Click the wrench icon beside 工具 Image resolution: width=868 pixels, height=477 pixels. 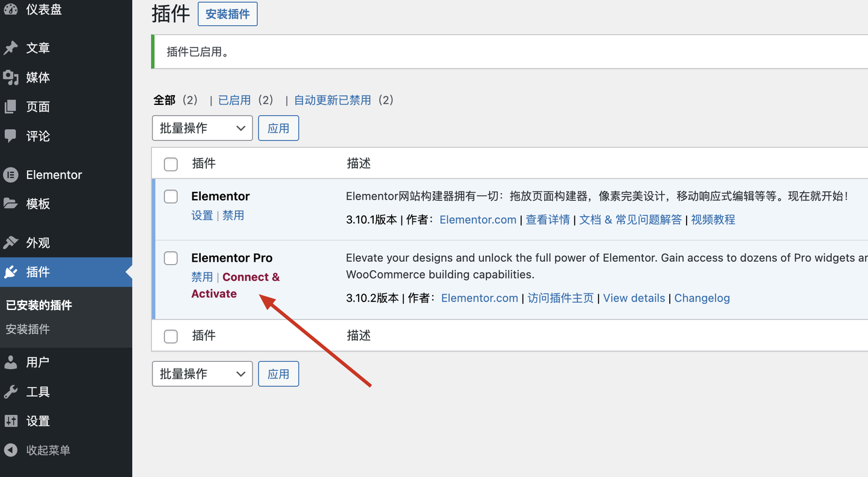tap(11, 392)
